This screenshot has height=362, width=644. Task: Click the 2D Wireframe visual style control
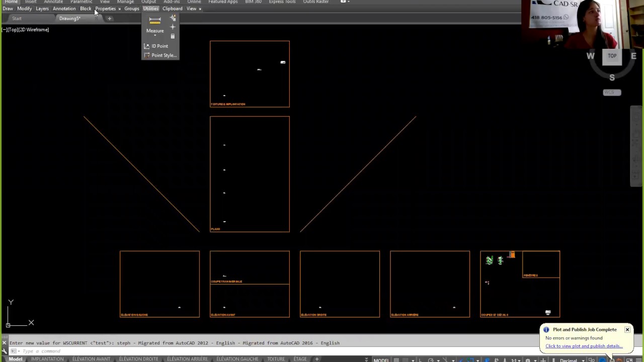coord(34,30)
